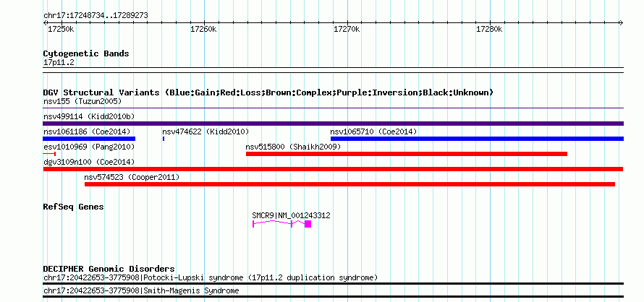Select the red dgv3109n100 loss bar
Image resolution: width=644 pixels, height=302 pixels.
[x=333, y=169]
